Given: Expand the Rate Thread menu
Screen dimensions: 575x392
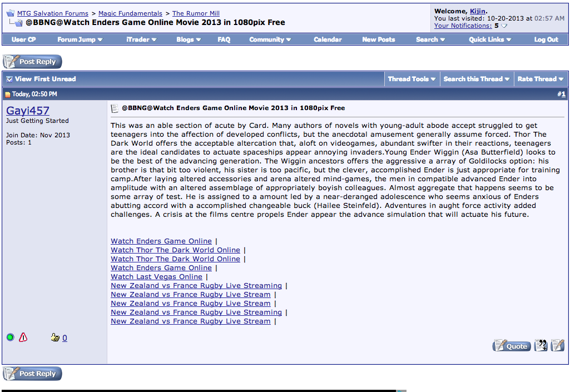Looking at the screenshot, I should pos(541,79).
